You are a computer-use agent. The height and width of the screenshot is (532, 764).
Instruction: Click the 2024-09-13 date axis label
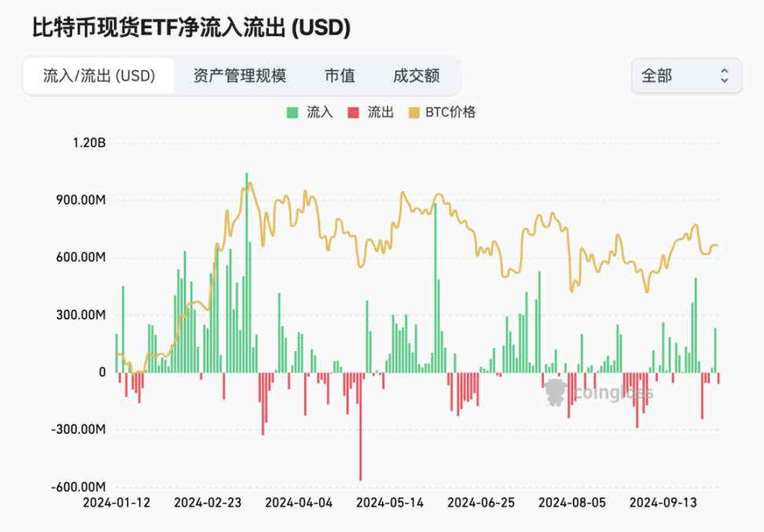[x=664, y=502]
